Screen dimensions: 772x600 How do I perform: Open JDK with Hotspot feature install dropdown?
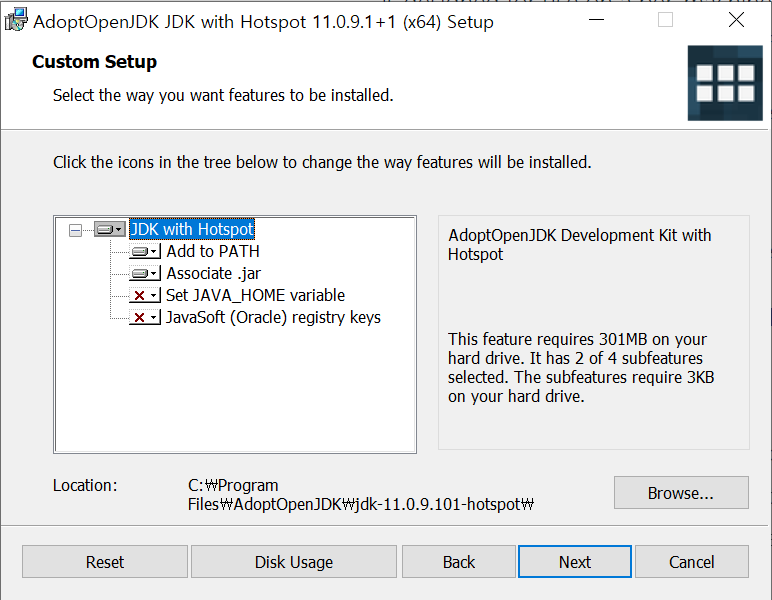coord(110,229)
